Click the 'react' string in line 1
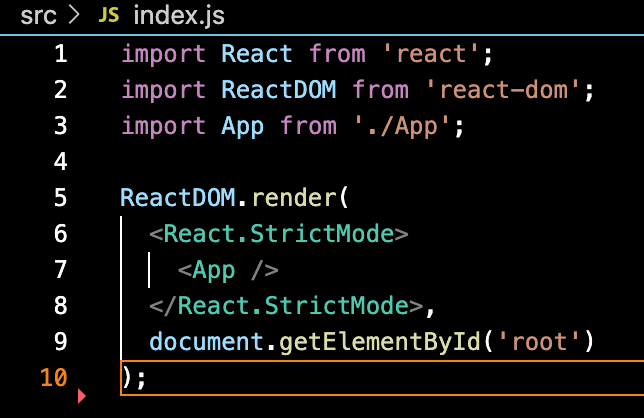 click(431, 54)
